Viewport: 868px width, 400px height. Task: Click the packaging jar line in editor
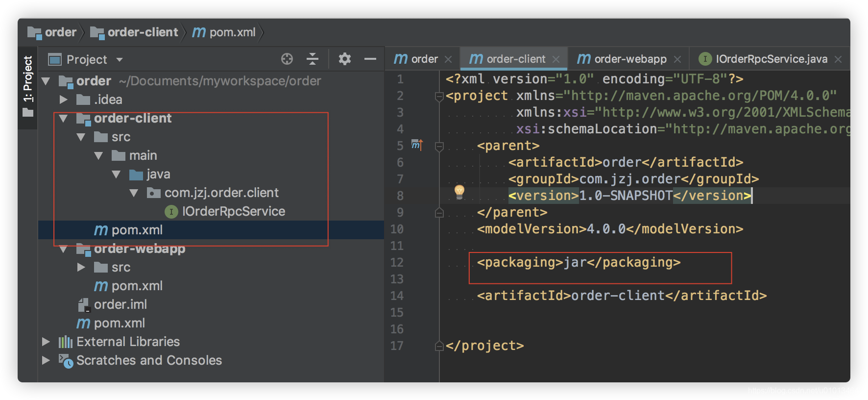point(579,262)
